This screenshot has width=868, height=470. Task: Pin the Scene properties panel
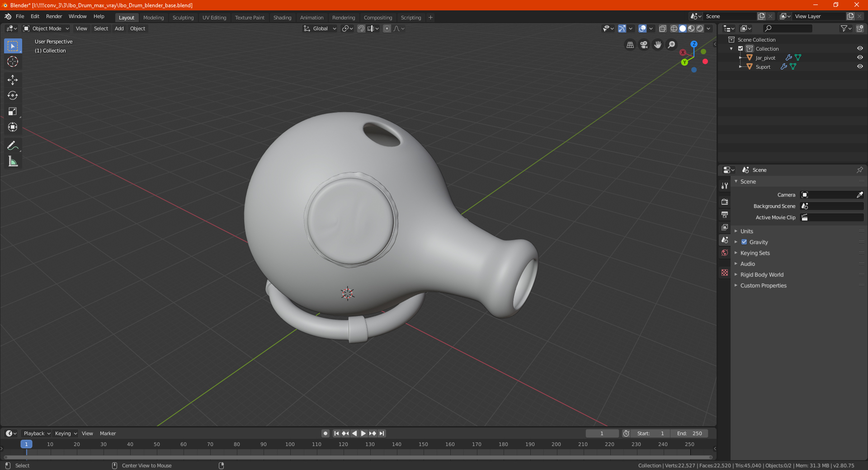(x=859, y=170)
